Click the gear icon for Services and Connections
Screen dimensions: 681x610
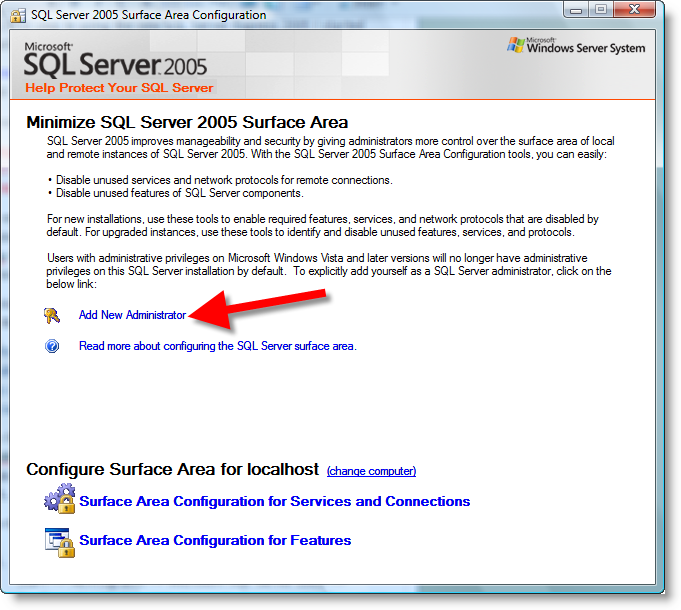(59, 499)
